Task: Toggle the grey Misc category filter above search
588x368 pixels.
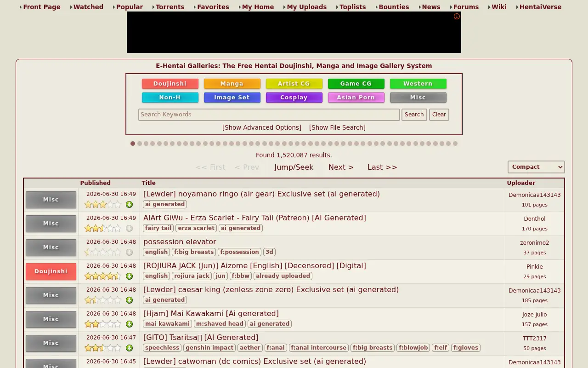Action: tap(418, 98)
